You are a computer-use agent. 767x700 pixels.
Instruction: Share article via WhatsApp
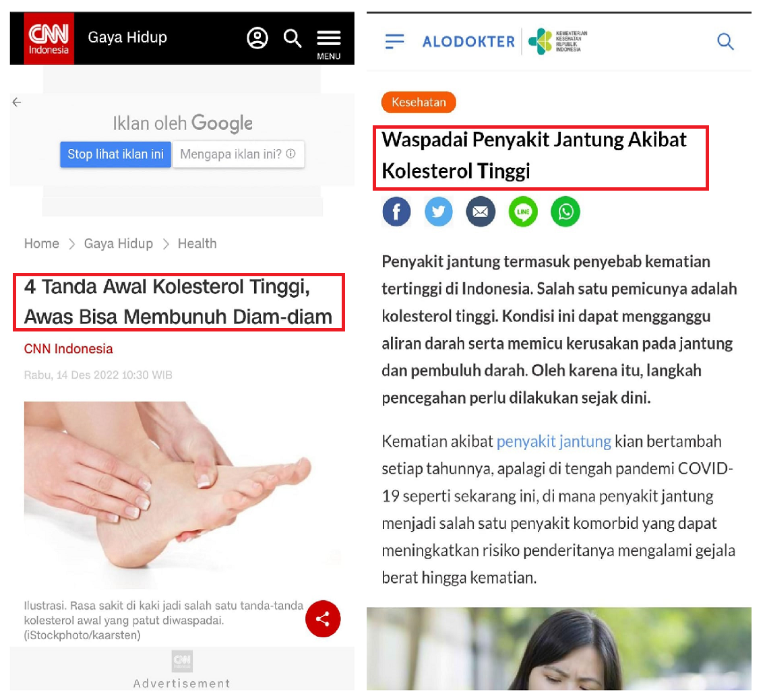tap(565, 212)
